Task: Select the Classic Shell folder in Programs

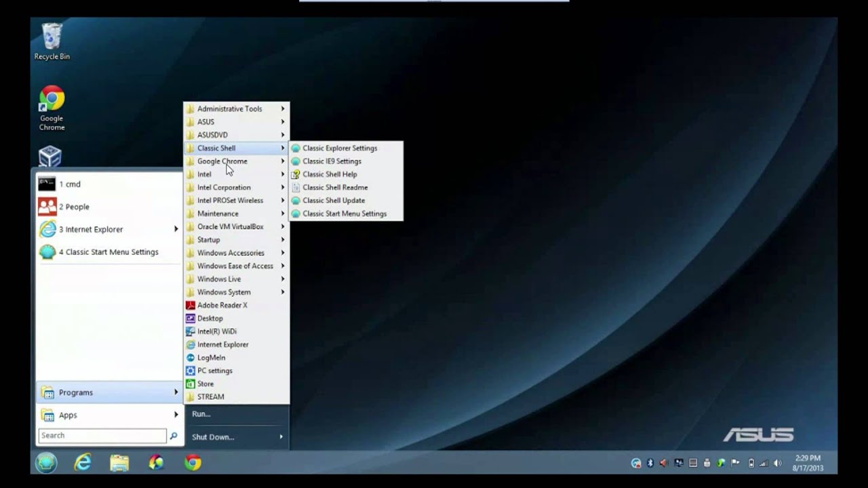Action: pyautogui.click(x=237, y=148)
